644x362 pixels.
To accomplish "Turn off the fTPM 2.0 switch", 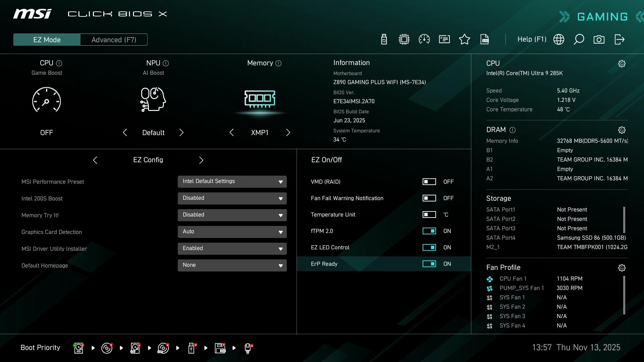I will coord(429,231).
